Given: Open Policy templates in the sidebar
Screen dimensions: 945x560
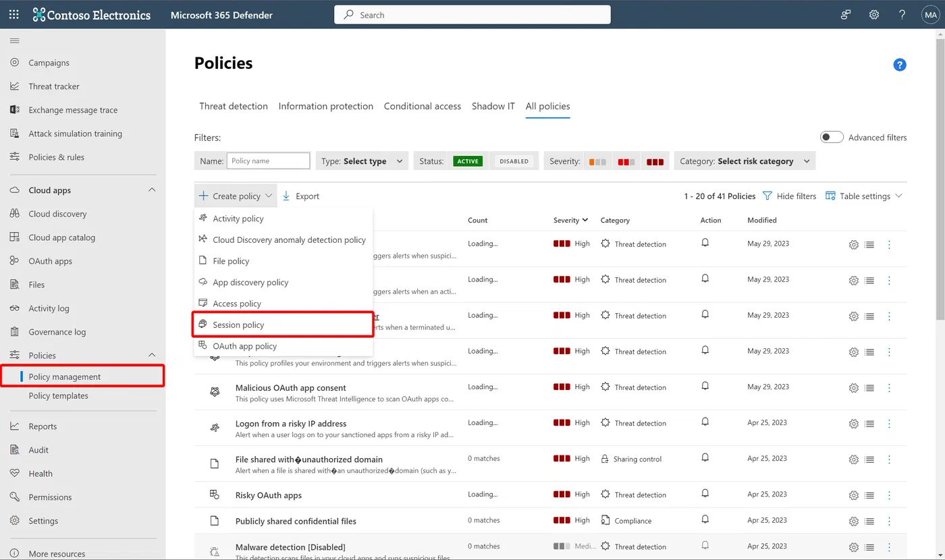Looking at the screenshot, I should point(58,395).
